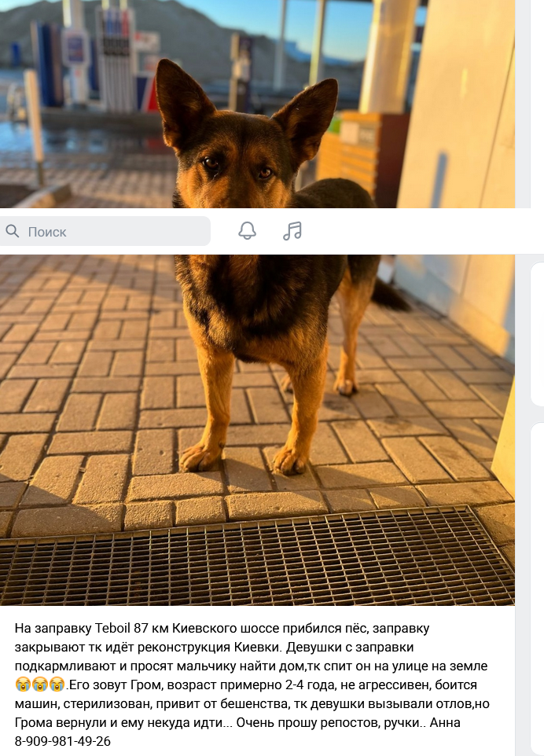Screen dimensions: 544x756
Task: Click the name Анна in the post text
Action: [445, 723]
